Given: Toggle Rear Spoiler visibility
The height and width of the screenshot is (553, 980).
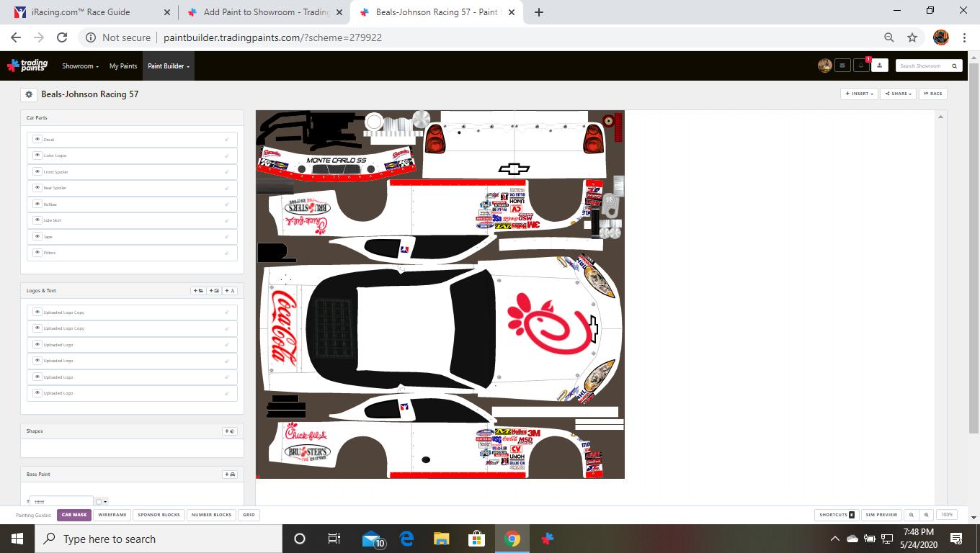Looking at the screenshot, I should coord(37,188).
